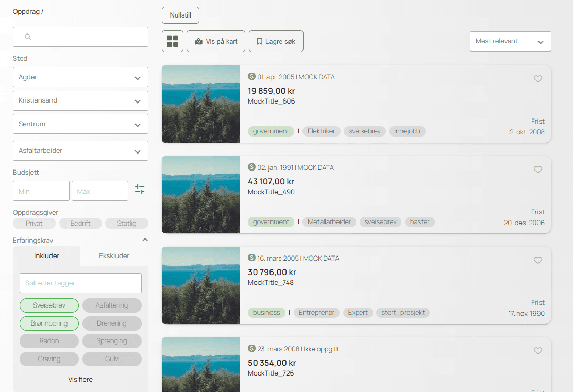Switch to the Ekskluder tab
The image size is (573, 392).
pyautogui.click(x=114, y=256)
